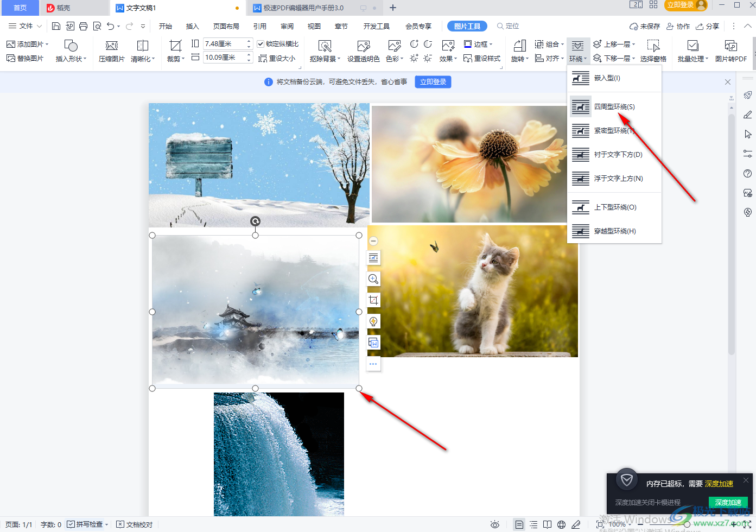The width and height of the screenshot is (756, 532).
Task: Click the floating lightbulb icon
Action: tap(373, 321)
